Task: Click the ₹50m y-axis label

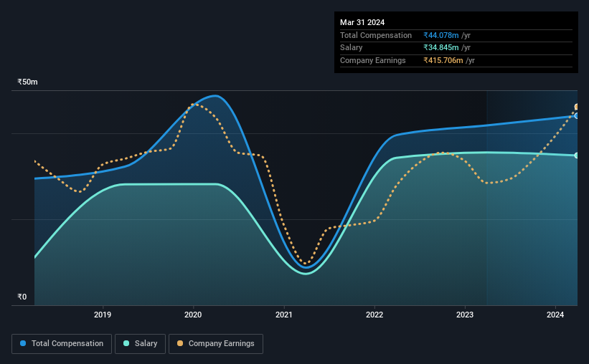Action: point(27,82)
